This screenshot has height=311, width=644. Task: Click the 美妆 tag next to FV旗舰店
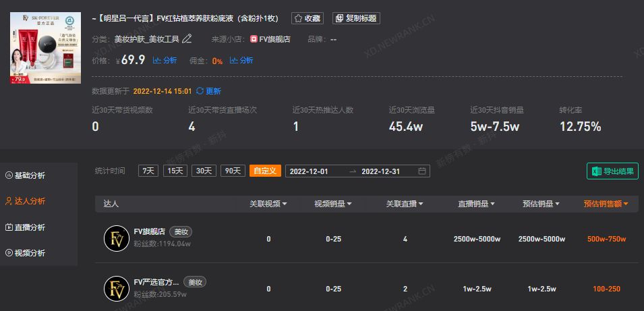pyautogui.click(x=181, y=232)
